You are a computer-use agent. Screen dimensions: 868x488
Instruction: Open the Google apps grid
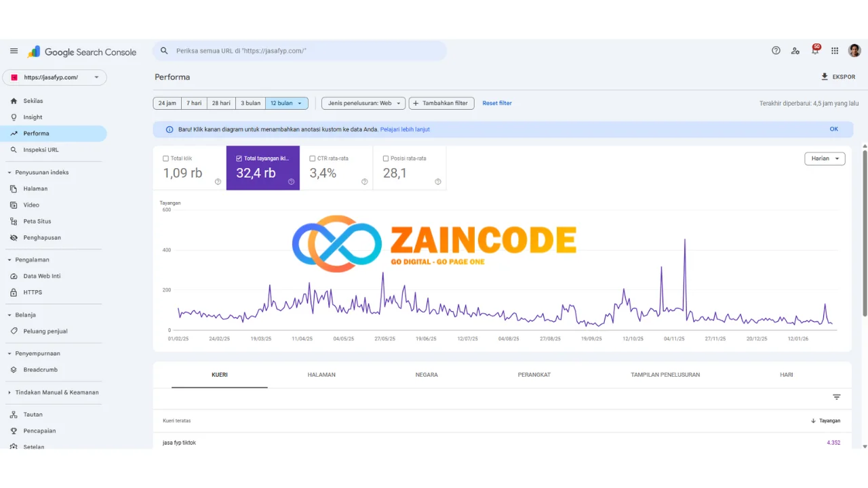point(835,51)
